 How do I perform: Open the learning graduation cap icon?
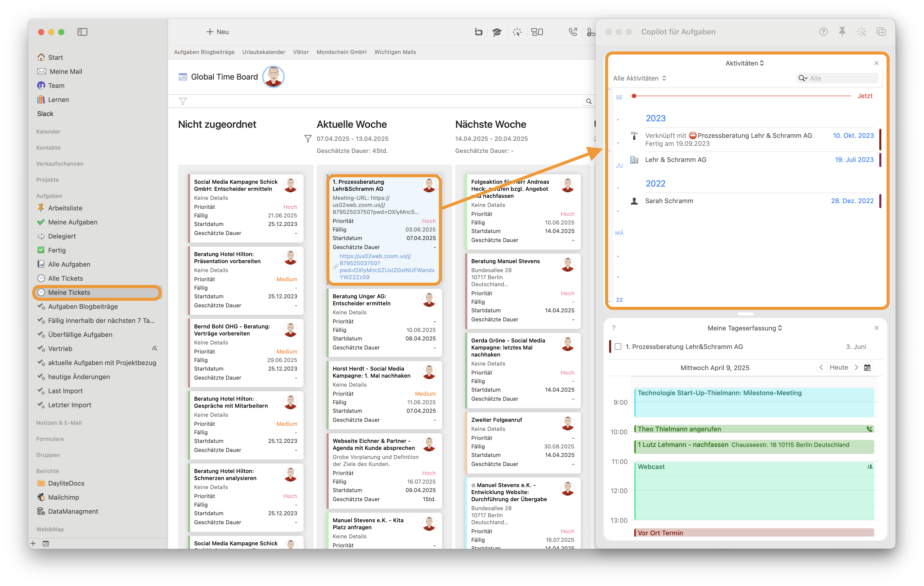coord(497,32)
